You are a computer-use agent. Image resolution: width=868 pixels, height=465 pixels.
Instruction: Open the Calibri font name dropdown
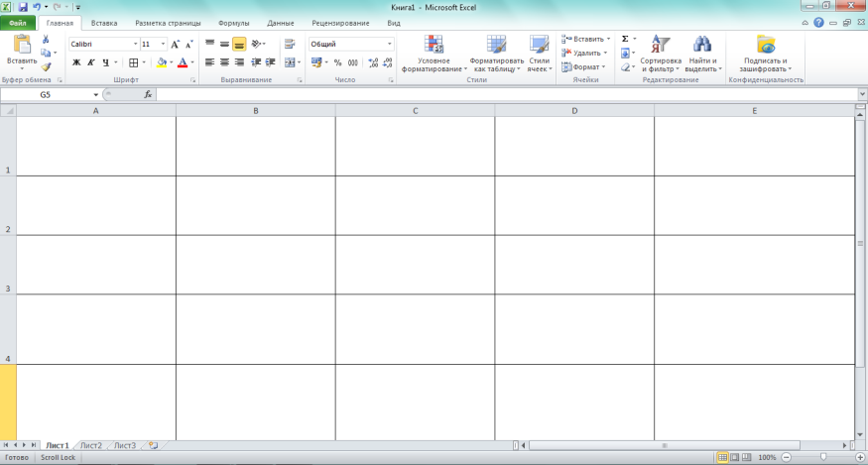pos(134,45)
